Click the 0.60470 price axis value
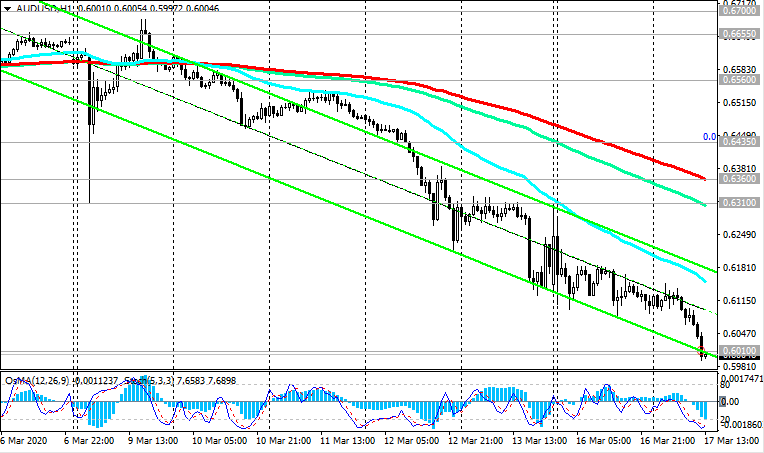Screen dimensions: 764x453 click(740, 334)
